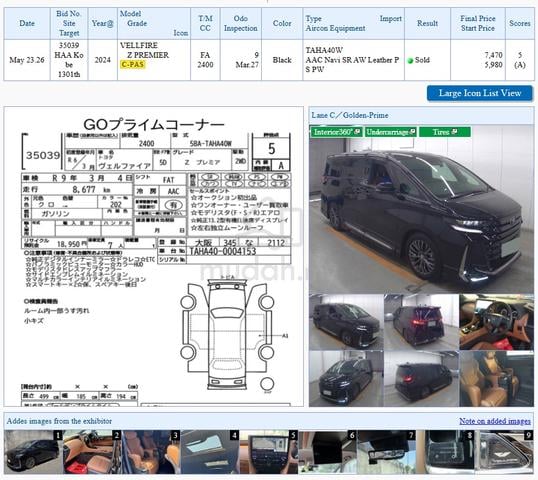Click the Lane C／Golden-Prime heading
This screenshot has width=538, height=480.
click(x=350, y=115)
